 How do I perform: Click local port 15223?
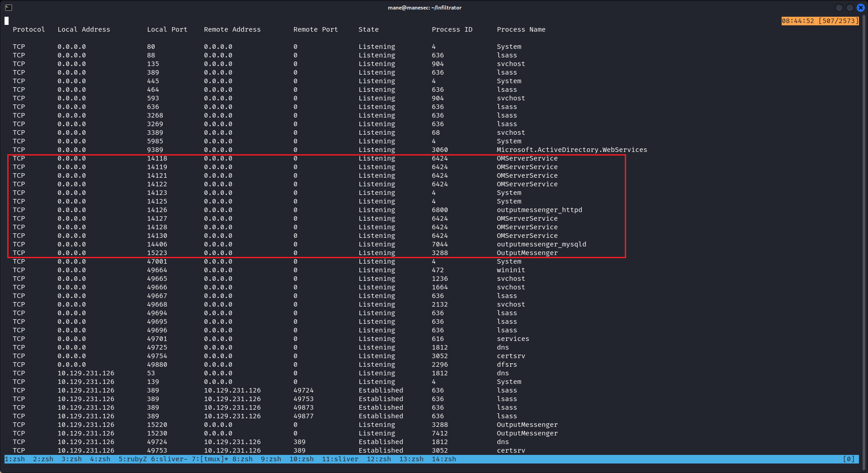coord(157,253)
